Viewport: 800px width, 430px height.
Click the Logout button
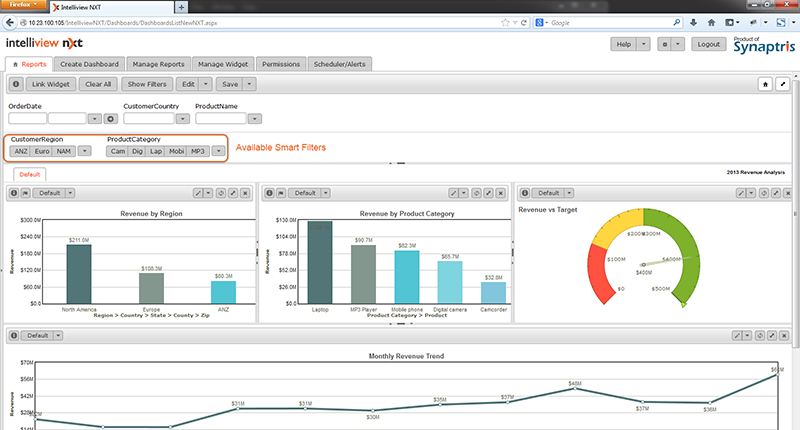coord(709,45)
